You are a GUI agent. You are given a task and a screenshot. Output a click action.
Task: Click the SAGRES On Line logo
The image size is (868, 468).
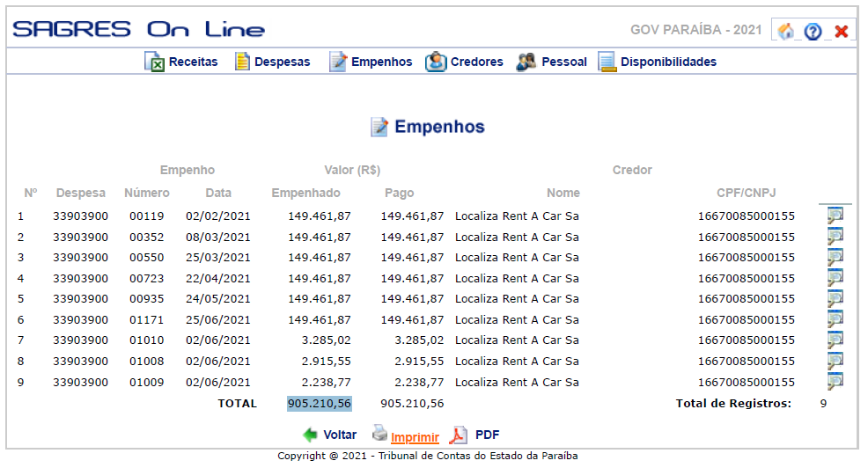tap(138, 29)
